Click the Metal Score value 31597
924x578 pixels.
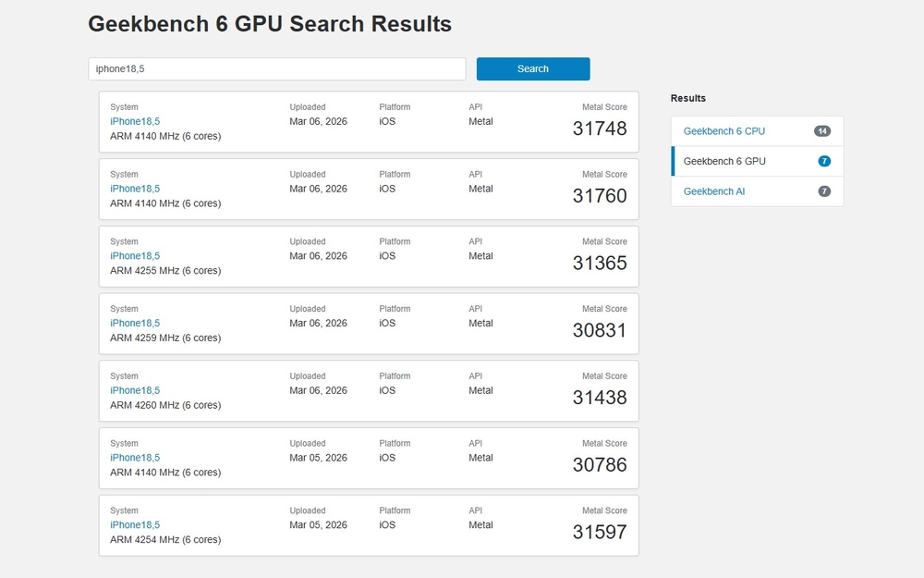599,532
